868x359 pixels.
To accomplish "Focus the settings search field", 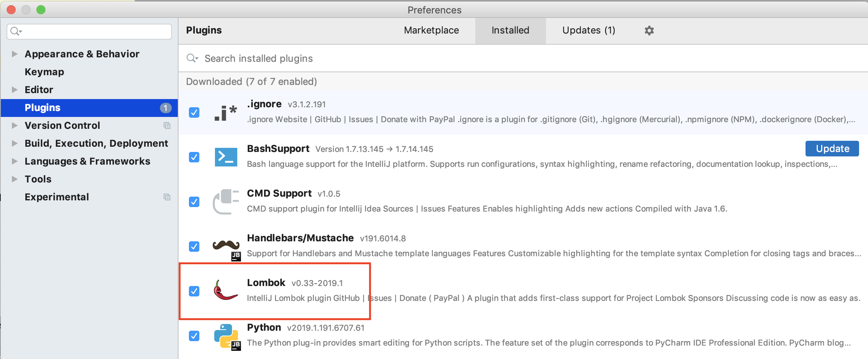I will click(x=89, y=31).
